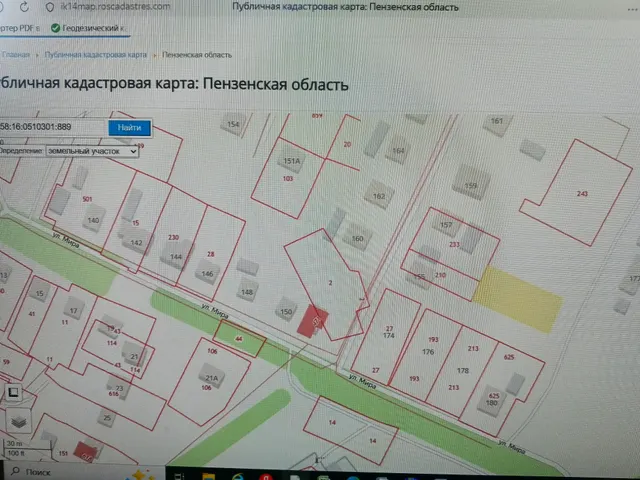Click the Windows 'Поиск' search box
Image resolution: width=640 pixels, height=480 pixels.
pos(86,472)
